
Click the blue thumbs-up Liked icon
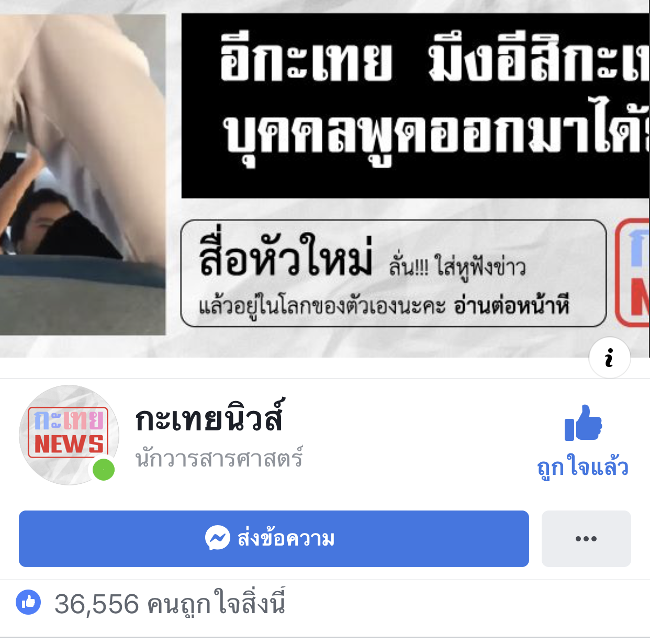pos(583,423)
